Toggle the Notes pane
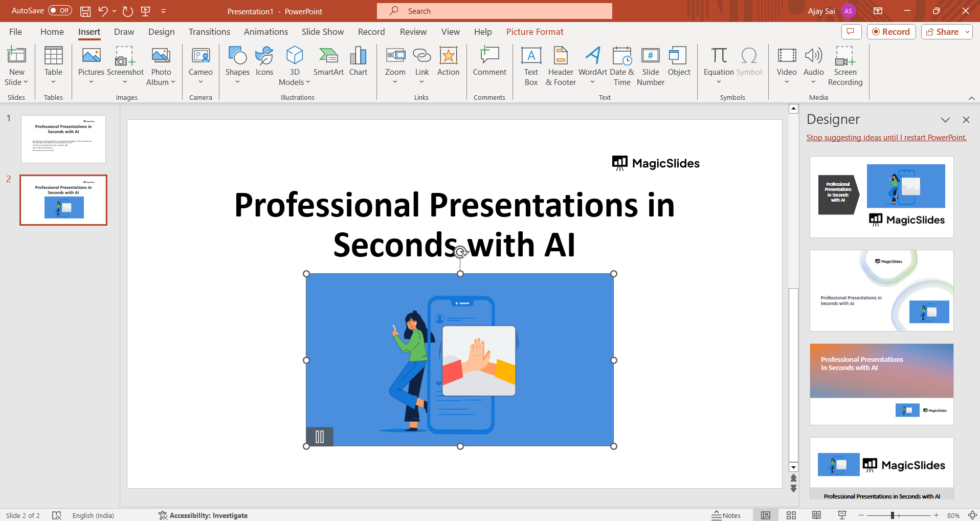The image size is (980, 521). [726, 515]
